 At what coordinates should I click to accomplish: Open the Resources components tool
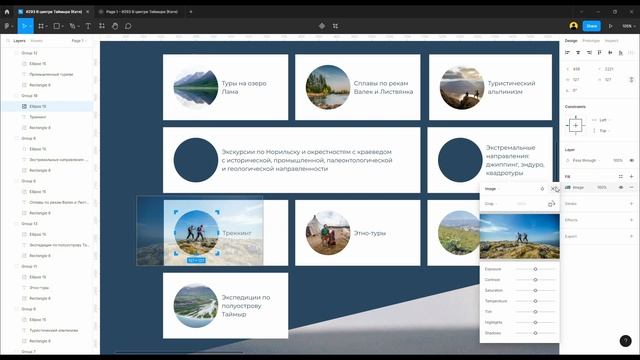click(x=102, y=26)
